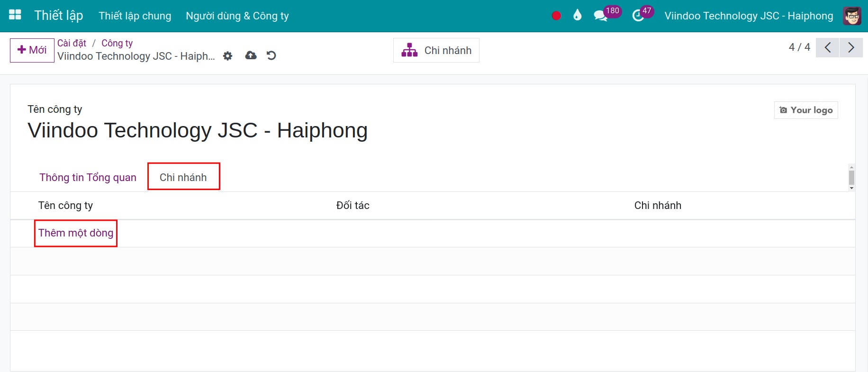
Task: Discard changes with the undo icon
Action: coord(271,55)
